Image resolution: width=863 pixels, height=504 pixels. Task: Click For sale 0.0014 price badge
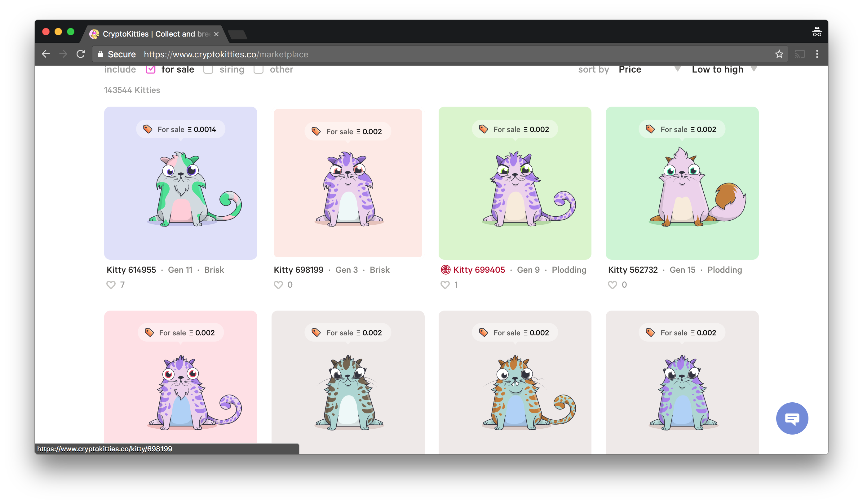(x=180, y=129)
